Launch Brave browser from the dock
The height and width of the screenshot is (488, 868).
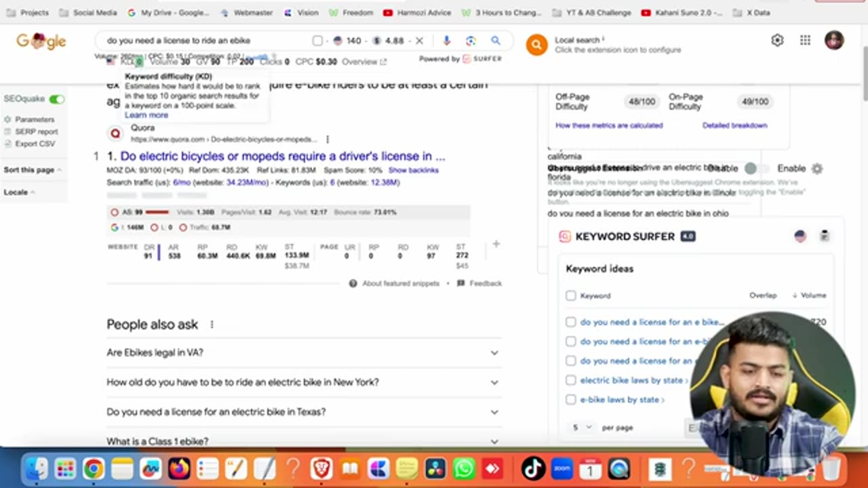click(321, 468)
